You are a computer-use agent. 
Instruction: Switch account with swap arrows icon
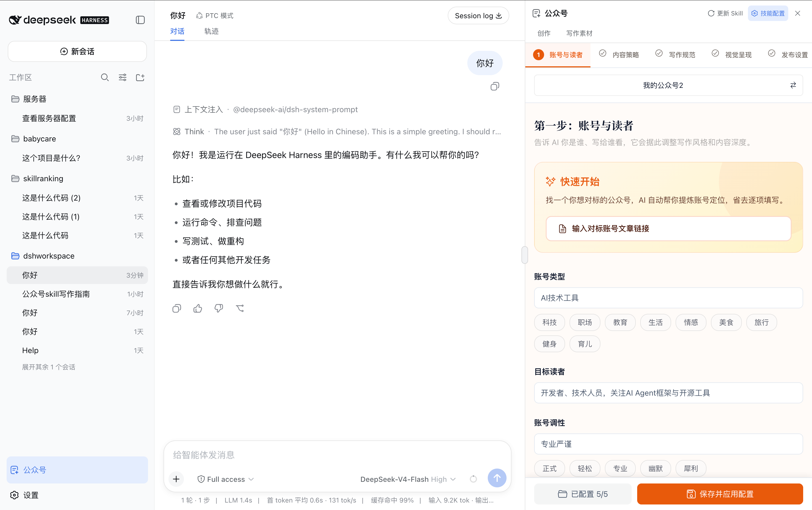pyautogui.click(x=793, y=85)
